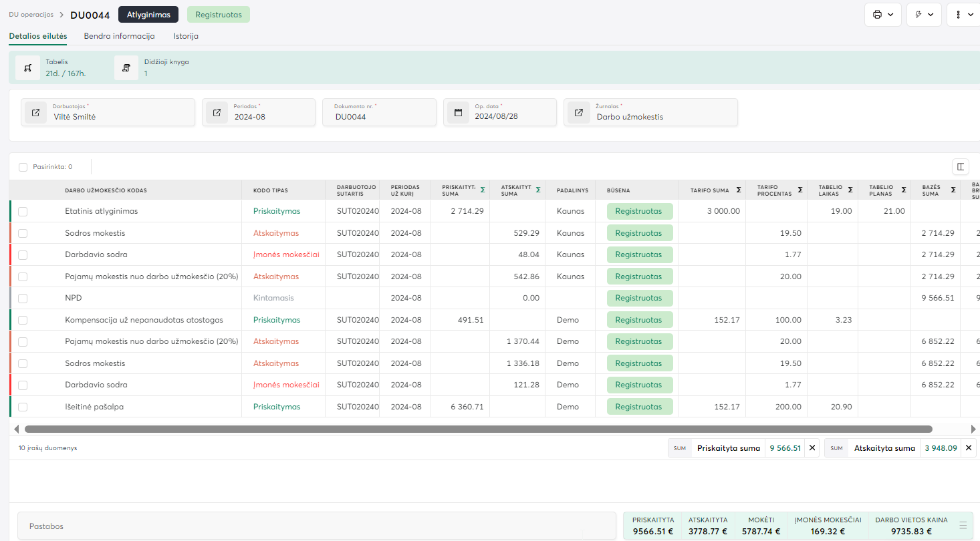Open the Tabelis timesheet icon
Screen dimensions: 980x541
point(27,68)
